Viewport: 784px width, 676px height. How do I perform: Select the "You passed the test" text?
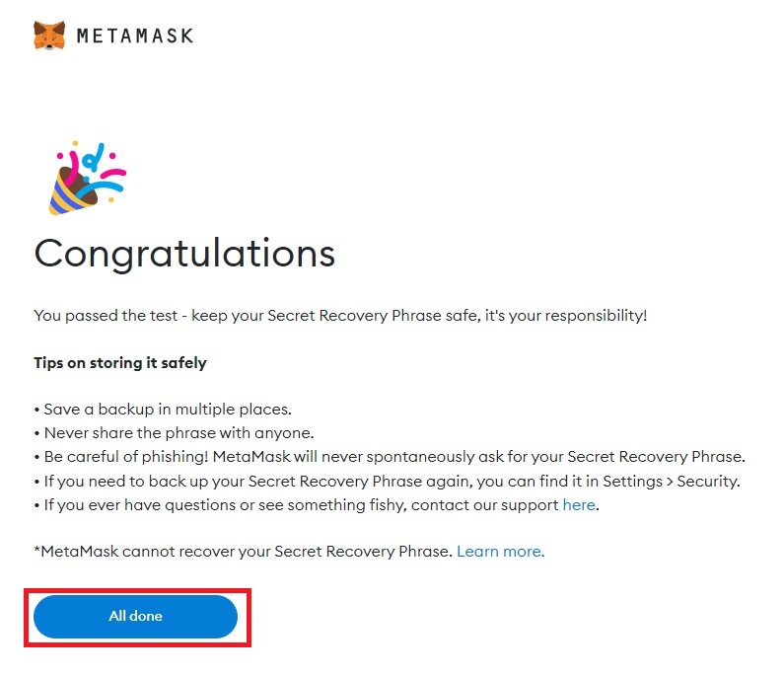point(104,316)
